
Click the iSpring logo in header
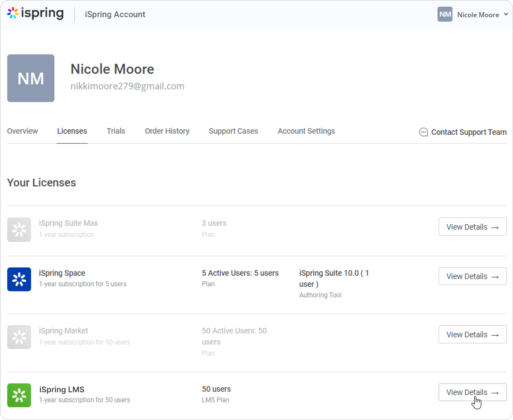pos(36,14)
